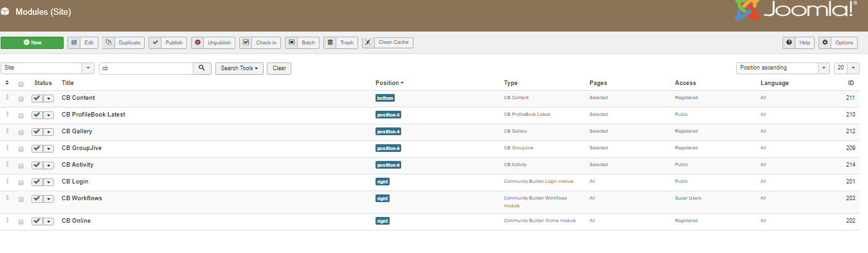Sort by Language column header
The height and width of the screenshot is (253, 868).
[x=775, y=83]
